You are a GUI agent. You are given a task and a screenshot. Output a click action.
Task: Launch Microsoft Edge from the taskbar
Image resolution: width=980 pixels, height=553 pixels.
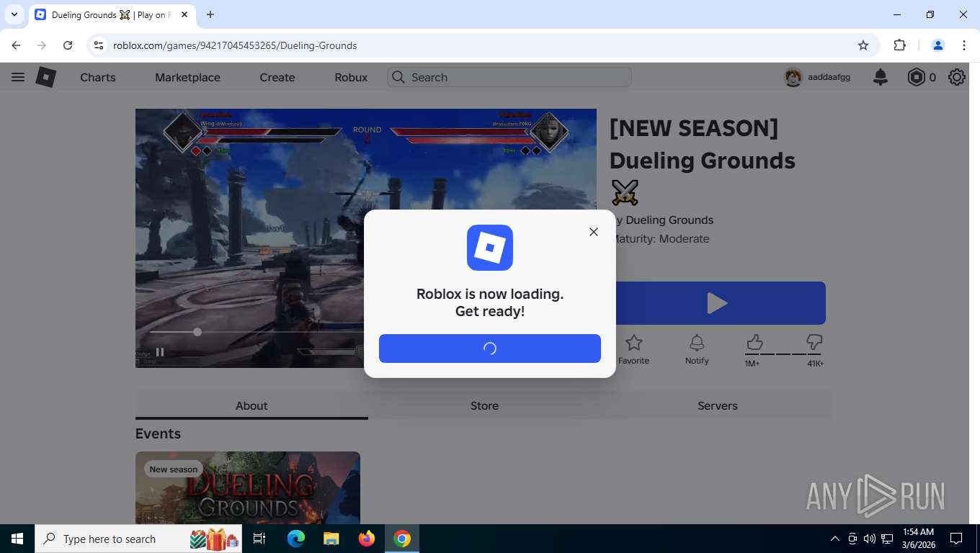tap(295, 539)
